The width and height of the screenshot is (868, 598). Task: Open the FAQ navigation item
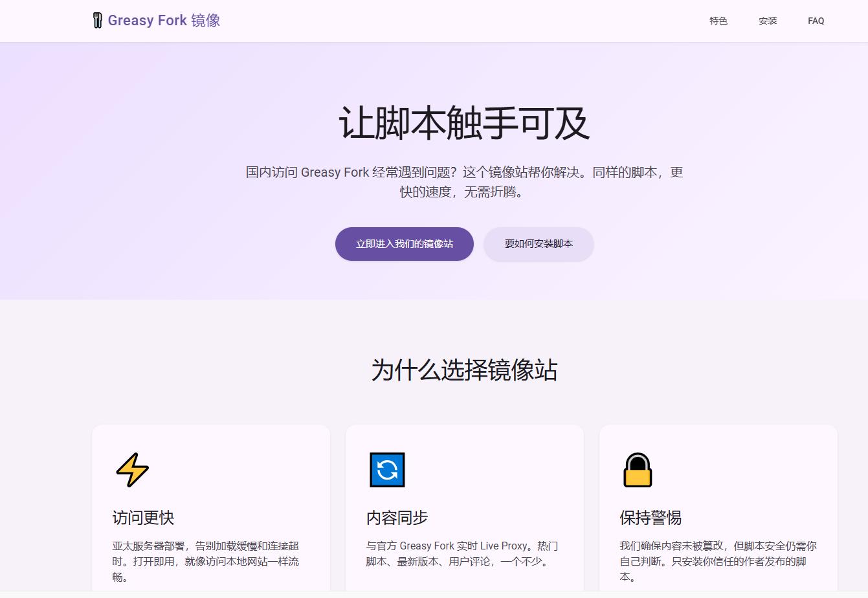click(816, 21)
